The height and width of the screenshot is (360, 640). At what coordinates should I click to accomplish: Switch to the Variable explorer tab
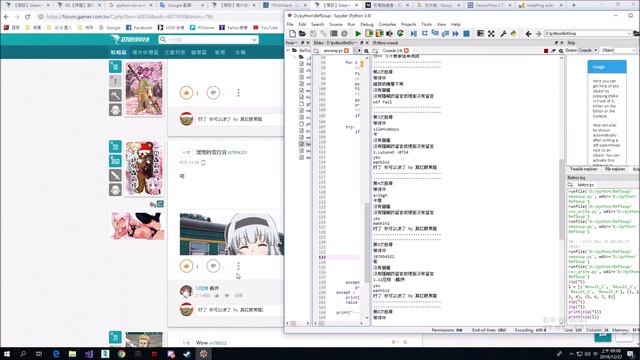tap(583, 169)
